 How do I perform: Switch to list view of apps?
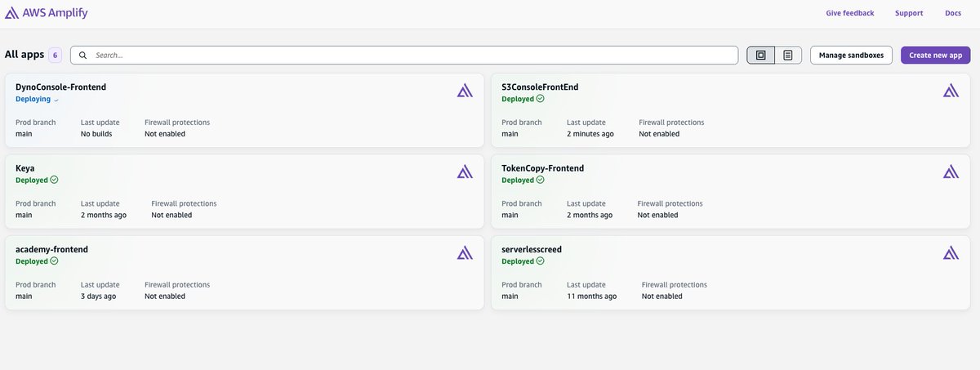coord(788,56)
